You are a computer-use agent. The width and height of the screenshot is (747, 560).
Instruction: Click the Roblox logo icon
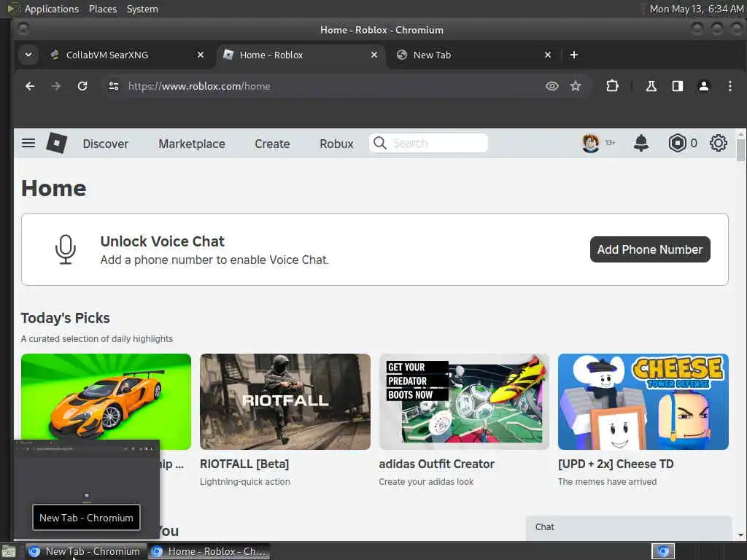click(x=57, y=143)
